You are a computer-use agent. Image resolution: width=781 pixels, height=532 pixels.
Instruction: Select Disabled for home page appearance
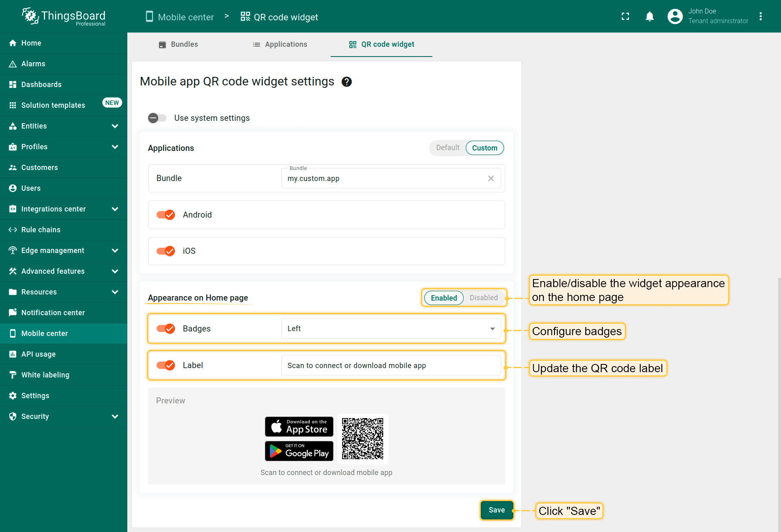tap(483, 298)
